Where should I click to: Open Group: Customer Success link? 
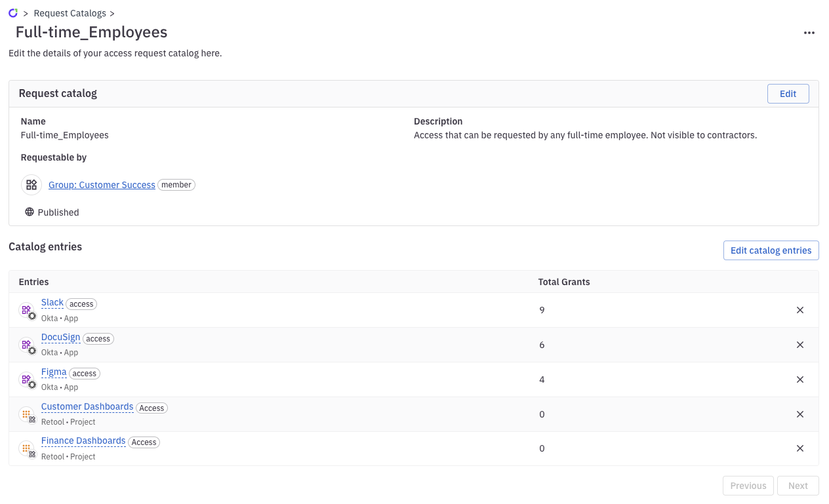[x=102, y=185]
